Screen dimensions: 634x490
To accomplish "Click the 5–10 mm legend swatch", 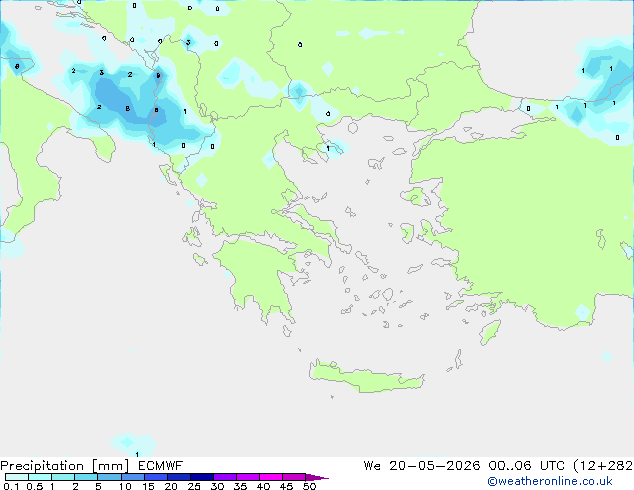I will [x=109, y=477].
